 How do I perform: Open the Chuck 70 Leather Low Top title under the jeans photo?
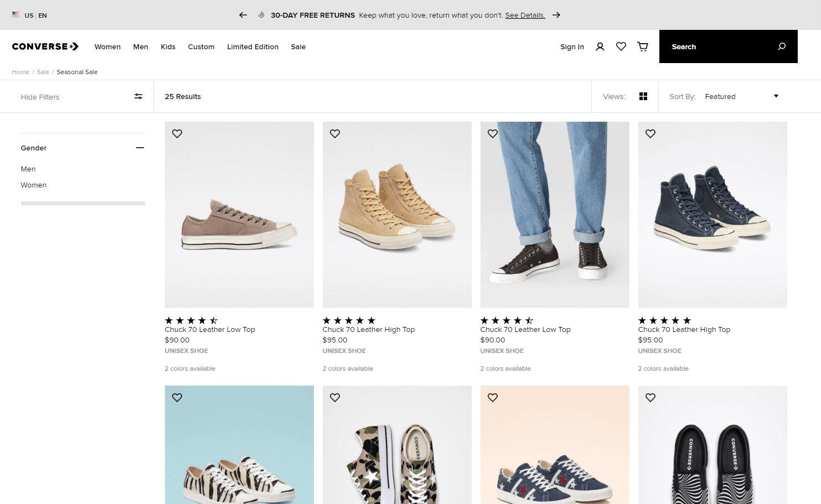525,329
